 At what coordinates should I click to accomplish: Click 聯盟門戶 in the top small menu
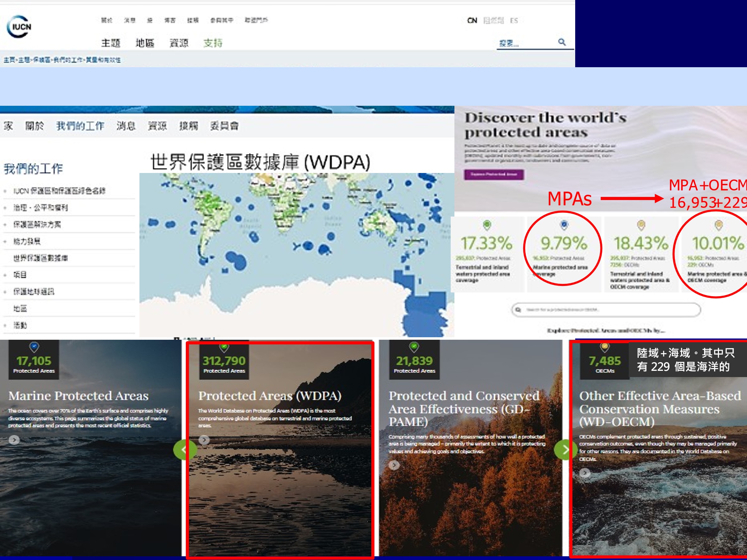(256, 20)
